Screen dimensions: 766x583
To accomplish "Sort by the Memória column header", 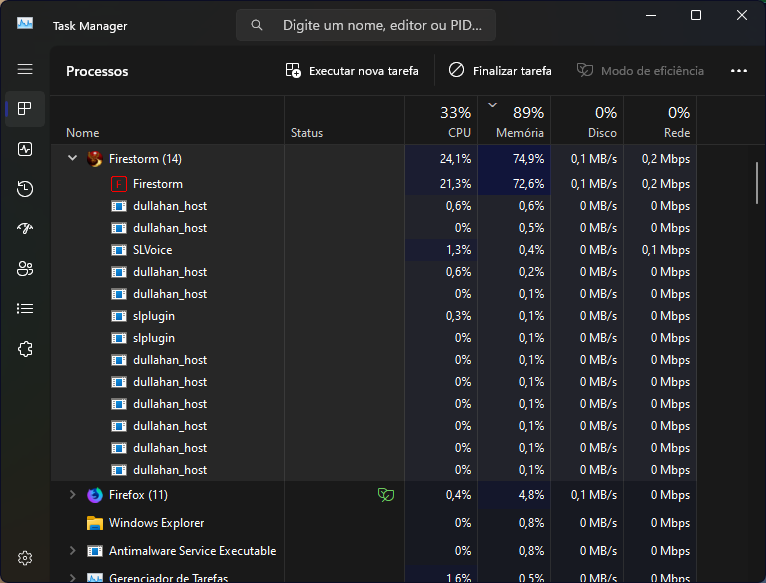I will point(514,120).
